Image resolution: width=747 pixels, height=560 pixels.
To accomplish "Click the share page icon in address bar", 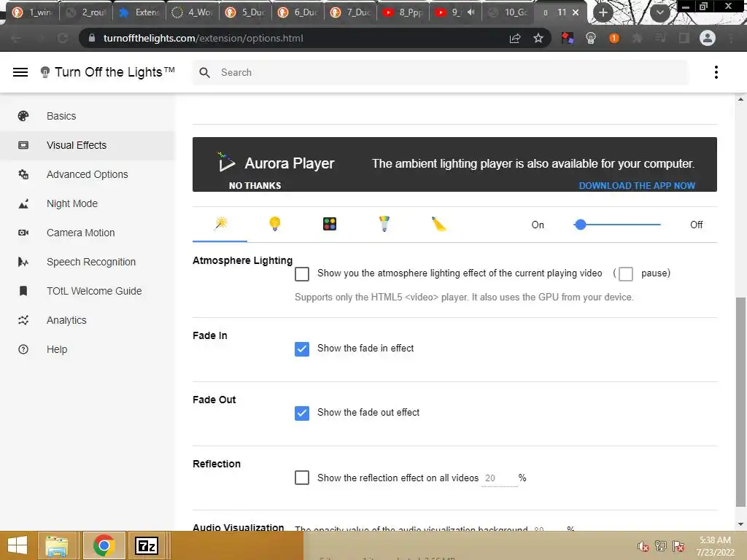I will pos(515,38).
